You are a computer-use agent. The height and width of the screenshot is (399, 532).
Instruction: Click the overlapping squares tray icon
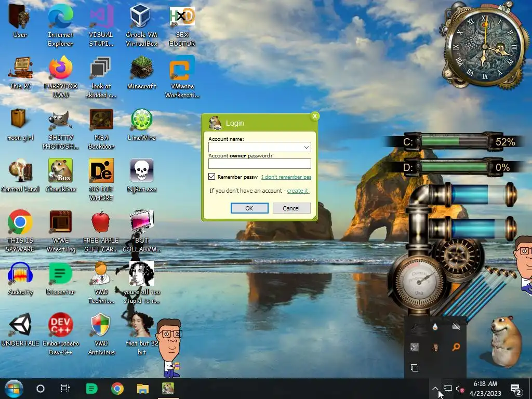click(414, 368)
